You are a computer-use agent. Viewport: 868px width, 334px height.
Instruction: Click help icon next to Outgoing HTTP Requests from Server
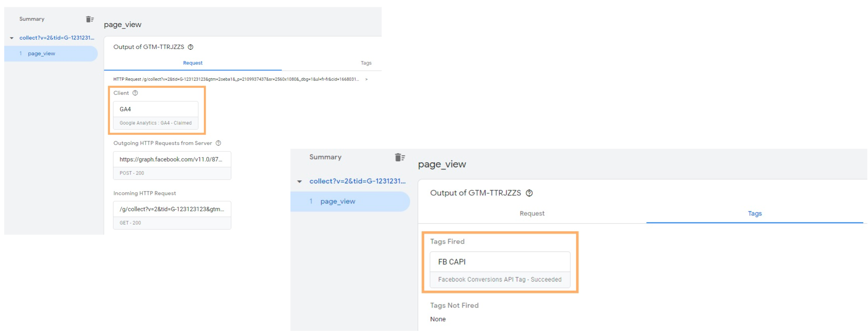218,143
